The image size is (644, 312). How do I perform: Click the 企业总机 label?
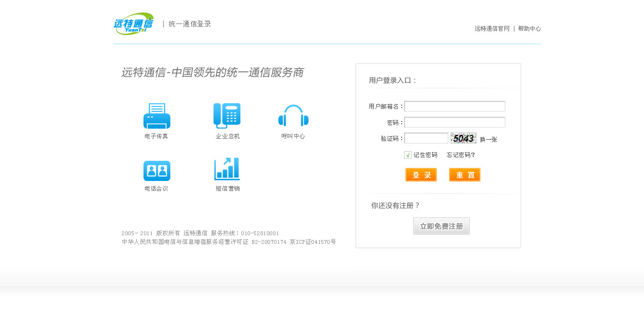coord(227,136)
